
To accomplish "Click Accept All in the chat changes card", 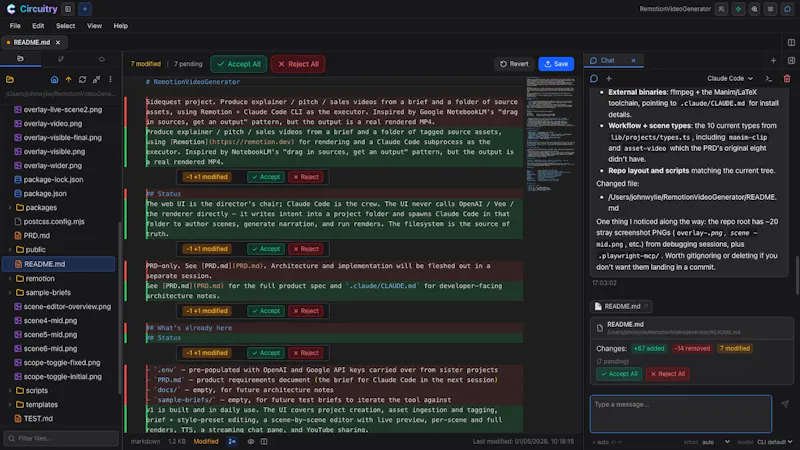I will click(619, 374).
